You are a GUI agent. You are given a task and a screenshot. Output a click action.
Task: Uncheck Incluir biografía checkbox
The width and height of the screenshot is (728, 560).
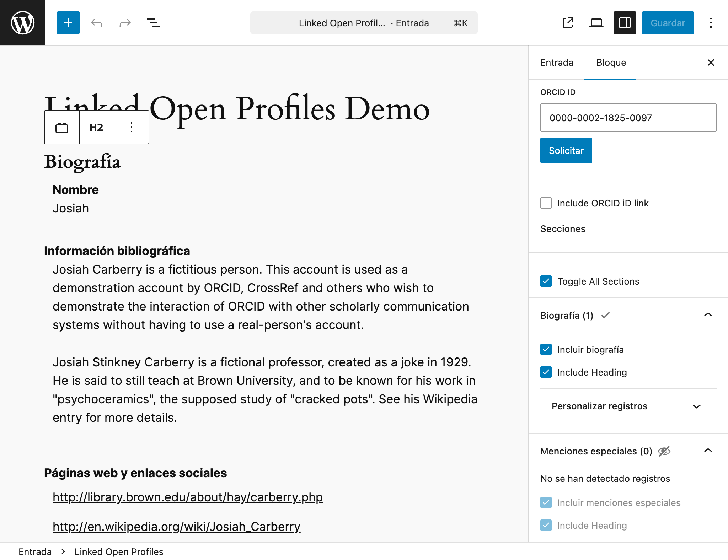[x=546, y=349]
